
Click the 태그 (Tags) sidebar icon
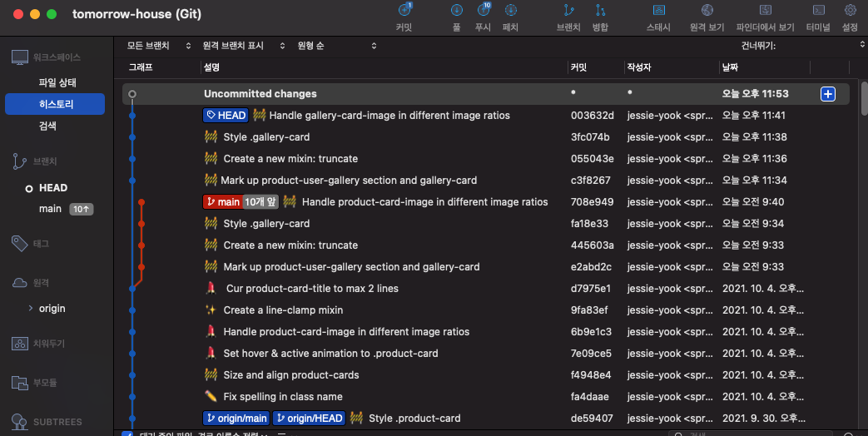click(x=19, y=244)
